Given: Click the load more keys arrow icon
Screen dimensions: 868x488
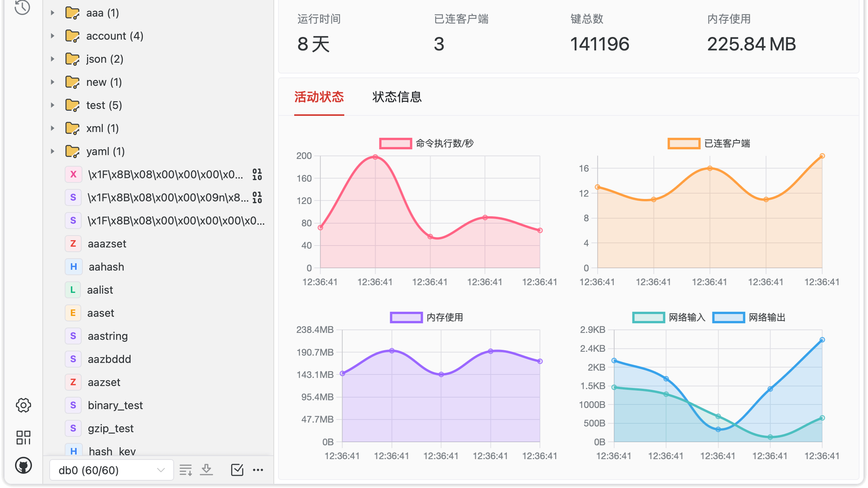Looking at the screenshot, I should pos(206,470).
